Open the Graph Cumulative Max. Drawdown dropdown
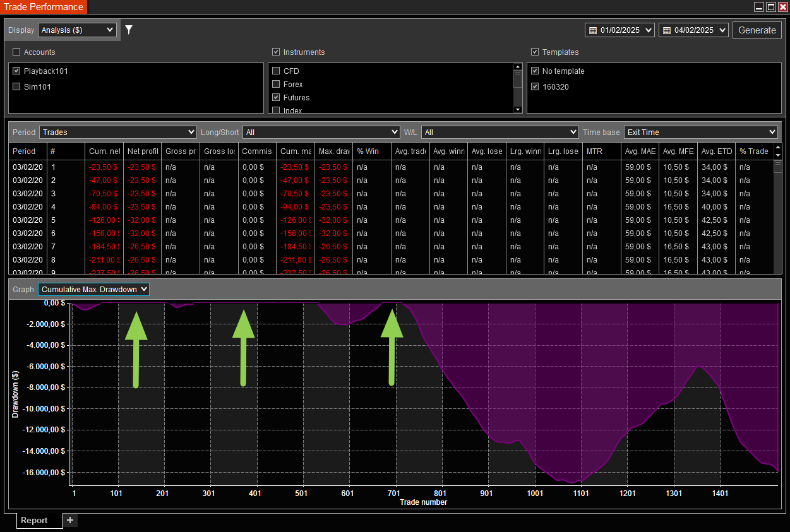This screenshot has height=532, width=790. tap(94, 290)
